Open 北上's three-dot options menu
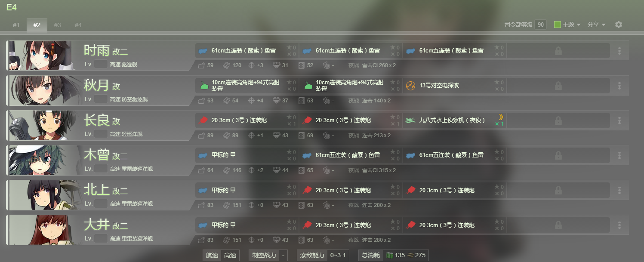 pyautogui.click(x=619, y=190)
